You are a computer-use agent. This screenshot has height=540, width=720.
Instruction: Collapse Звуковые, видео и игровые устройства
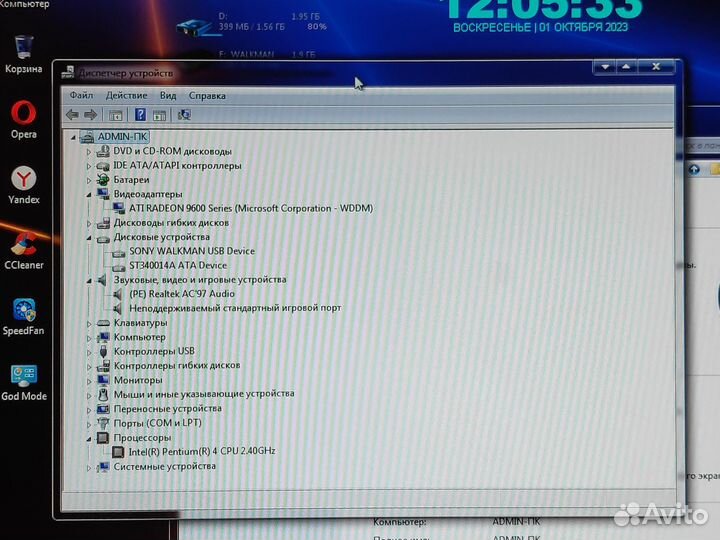(89, 280)
